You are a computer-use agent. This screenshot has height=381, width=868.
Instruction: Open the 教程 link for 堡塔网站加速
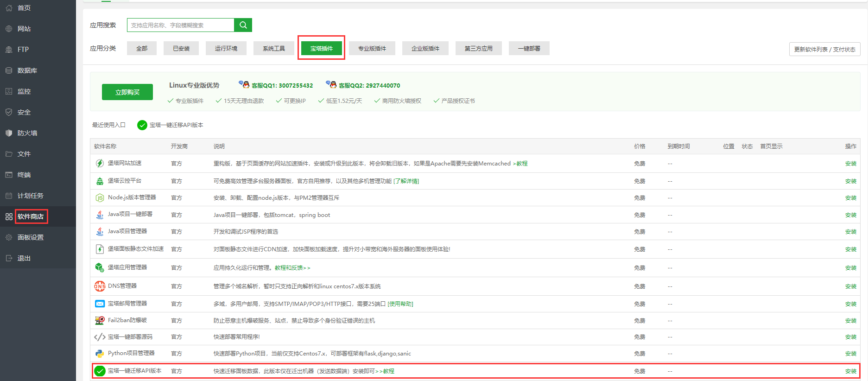pyautogui.click(x=522, y=164)
